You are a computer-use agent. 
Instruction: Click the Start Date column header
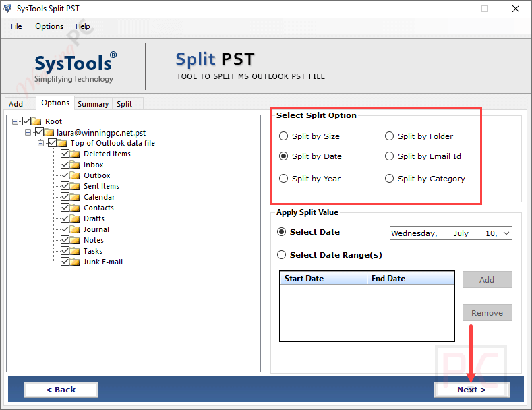324,279
